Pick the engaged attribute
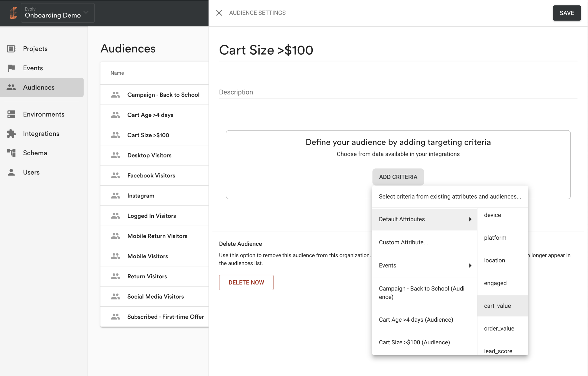The image size is (588, 376). point(502,283)
